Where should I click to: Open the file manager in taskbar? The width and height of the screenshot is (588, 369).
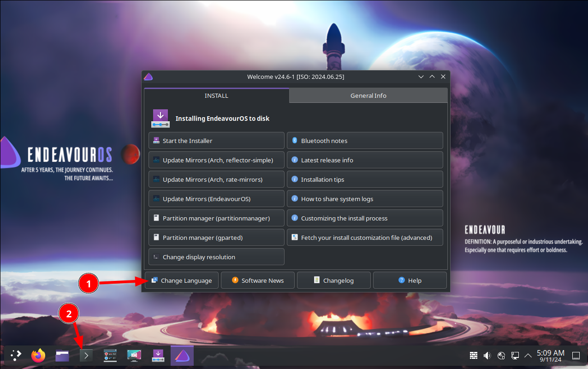coord(62,355)
